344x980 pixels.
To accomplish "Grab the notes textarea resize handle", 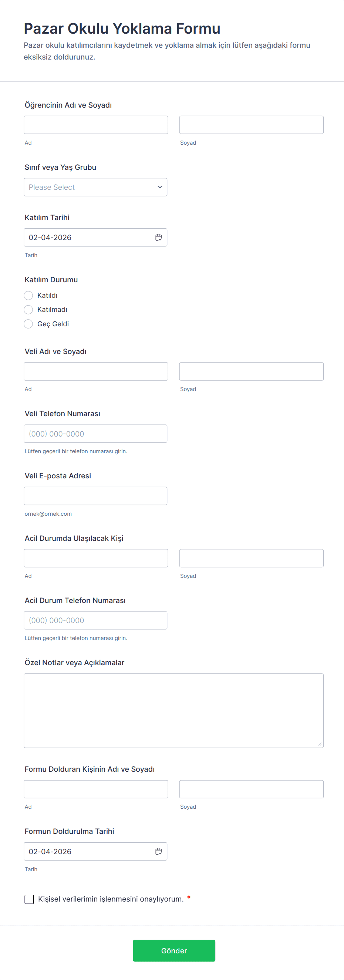I will [320, 744].
